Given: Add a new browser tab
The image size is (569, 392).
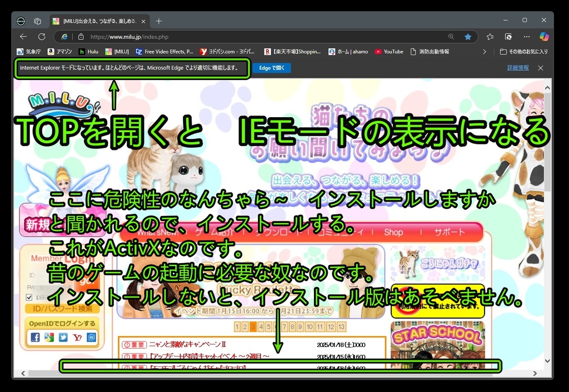Looking at the screenshot, I should (158, 21).
